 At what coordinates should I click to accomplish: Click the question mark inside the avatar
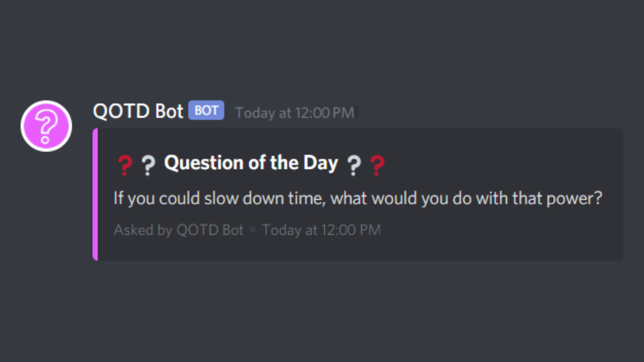click(x=46, y=126)
